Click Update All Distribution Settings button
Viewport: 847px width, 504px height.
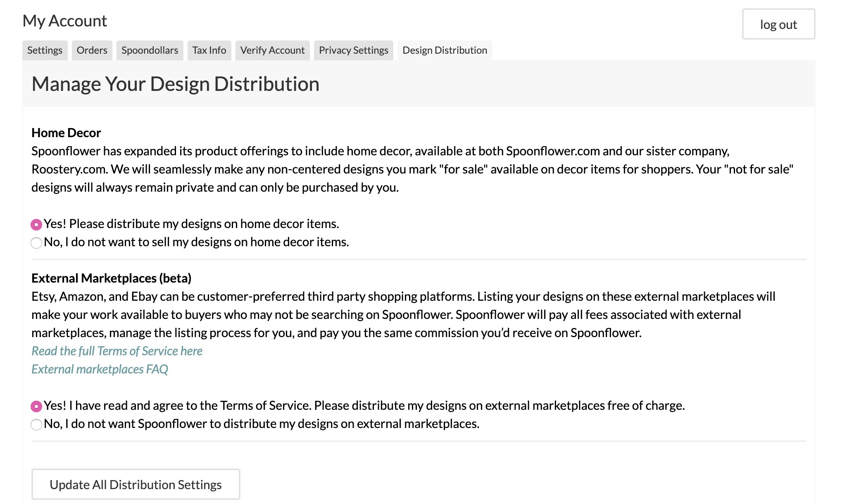pyautogui.click(x=136, y=485)
